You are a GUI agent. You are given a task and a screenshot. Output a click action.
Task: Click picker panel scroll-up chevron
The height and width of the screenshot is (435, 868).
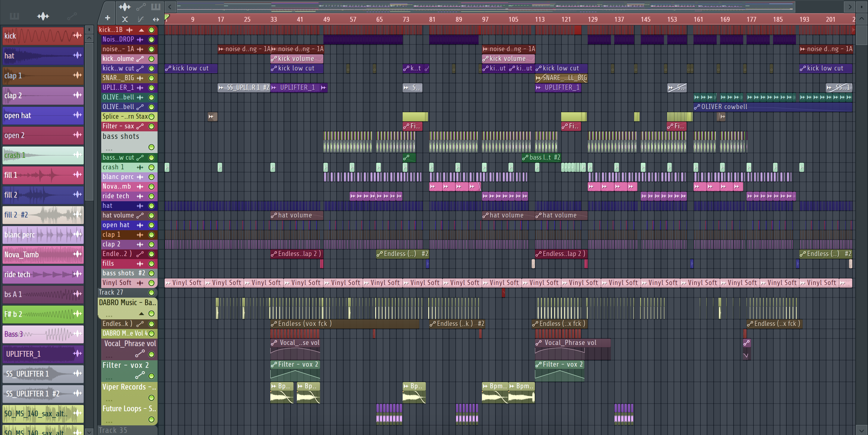pyautogui.click(x=89, y=38)
